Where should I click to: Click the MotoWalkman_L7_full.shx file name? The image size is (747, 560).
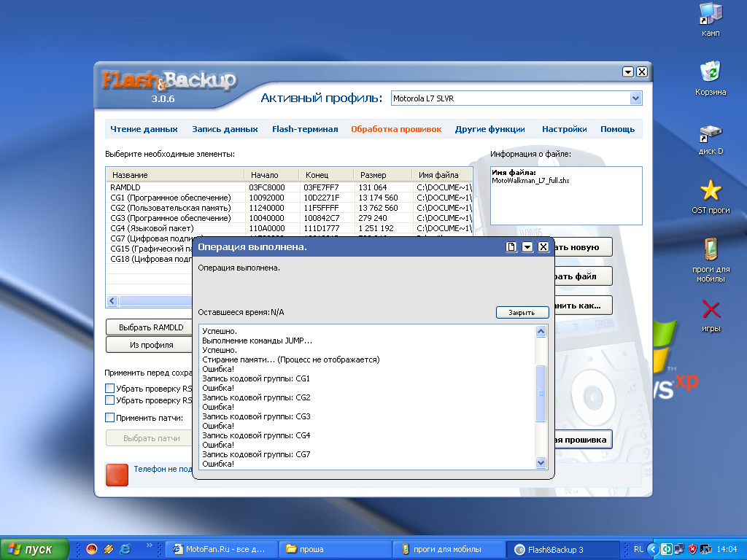(x=530, y=181)
